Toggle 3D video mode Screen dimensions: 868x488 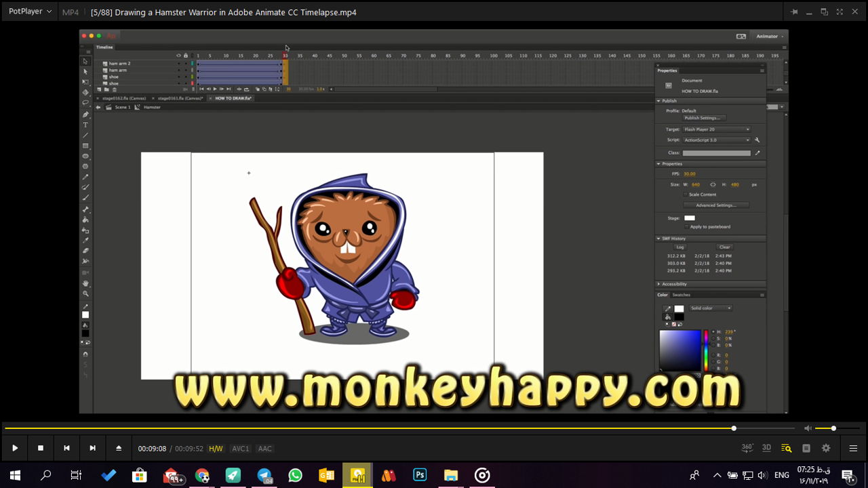766,448
